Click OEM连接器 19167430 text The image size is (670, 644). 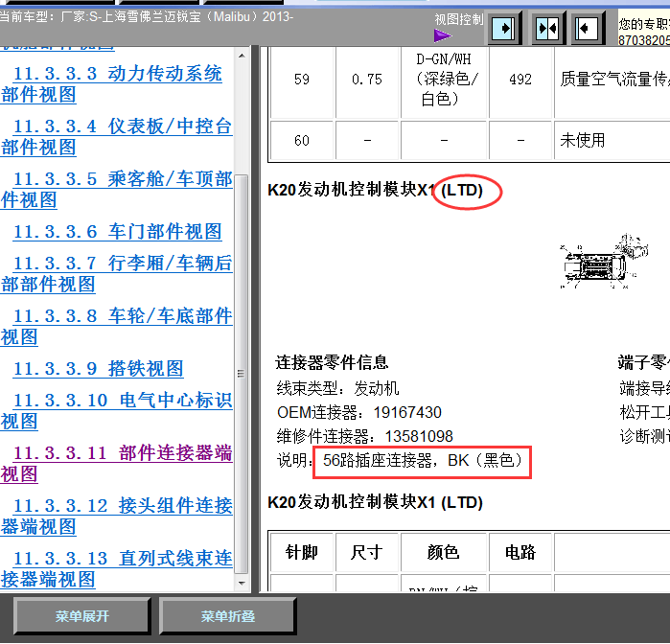point(358,412)
